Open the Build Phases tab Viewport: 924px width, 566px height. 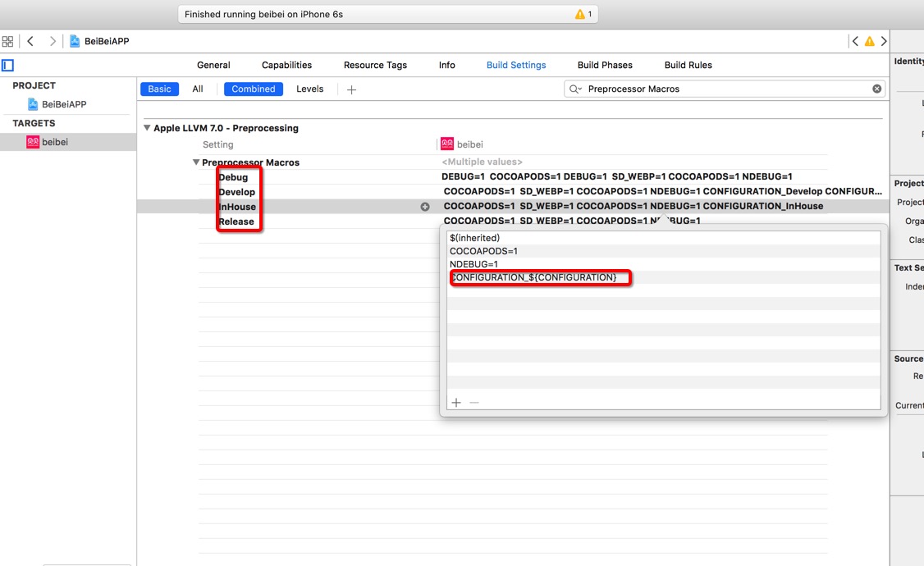click(605, 66)
